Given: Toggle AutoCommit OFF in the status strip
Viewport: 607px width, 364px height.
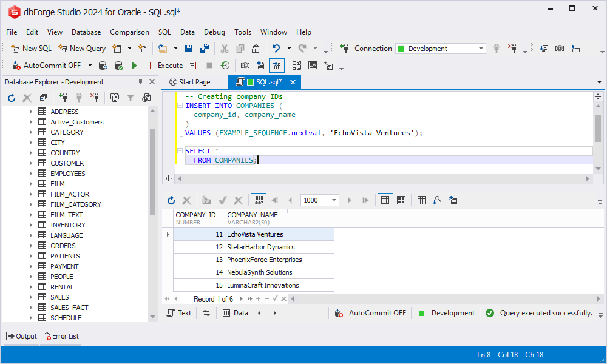Looking at the screenshot, I should [370, 313].
